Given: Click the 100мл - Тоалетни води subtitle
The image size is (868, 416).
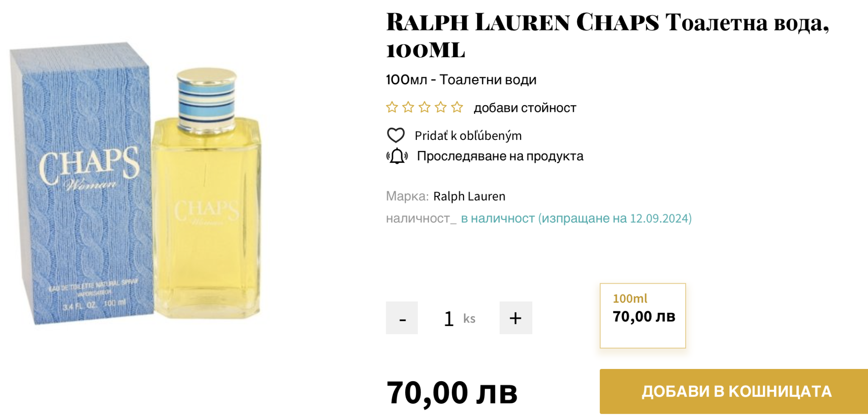Looking at the screenshot, I should (x=461, y=80).
